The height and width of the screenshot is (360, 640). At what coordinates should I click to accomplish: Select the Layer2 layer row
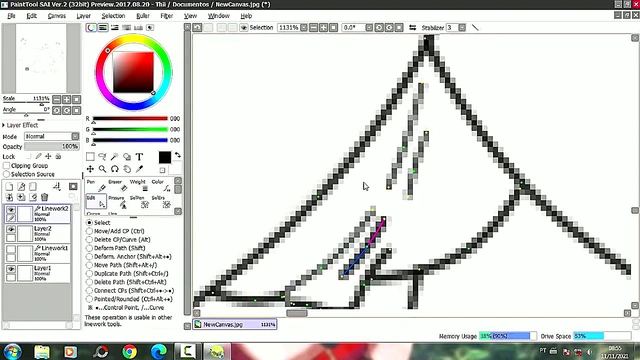tap(38, 233)
